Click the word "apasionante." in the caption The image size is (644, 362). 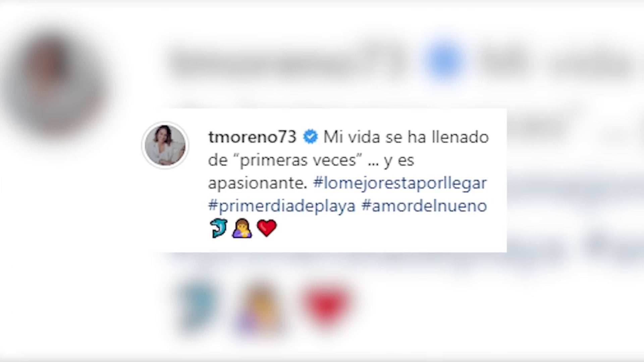pyautogui.click(x=258, y=184)
